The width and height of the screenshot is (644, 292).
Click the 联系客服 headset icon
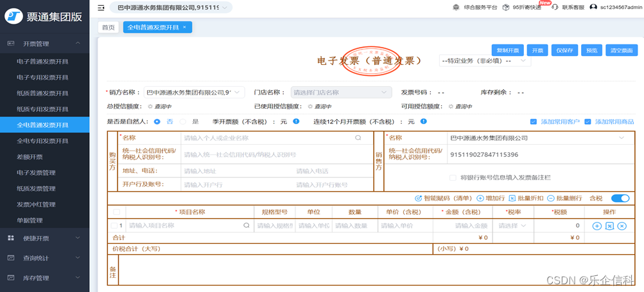point(555,8)
